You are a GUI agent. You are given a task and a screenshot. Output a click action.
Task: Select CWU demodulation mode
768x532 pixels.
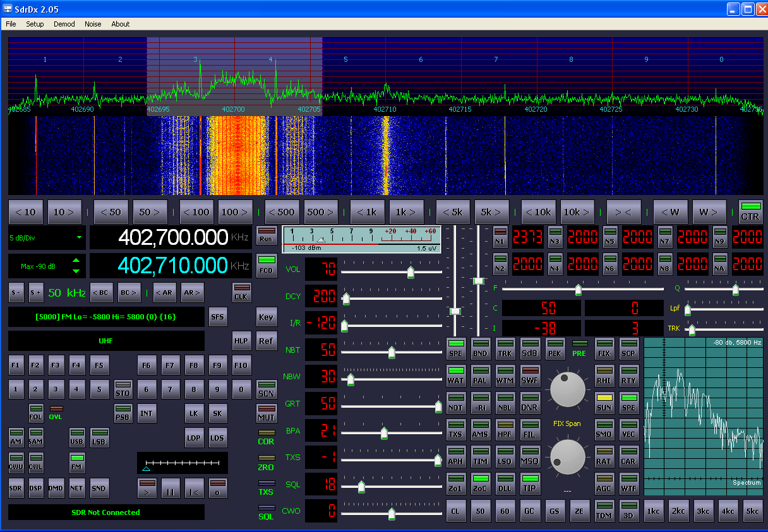click(x=17, y=463)
